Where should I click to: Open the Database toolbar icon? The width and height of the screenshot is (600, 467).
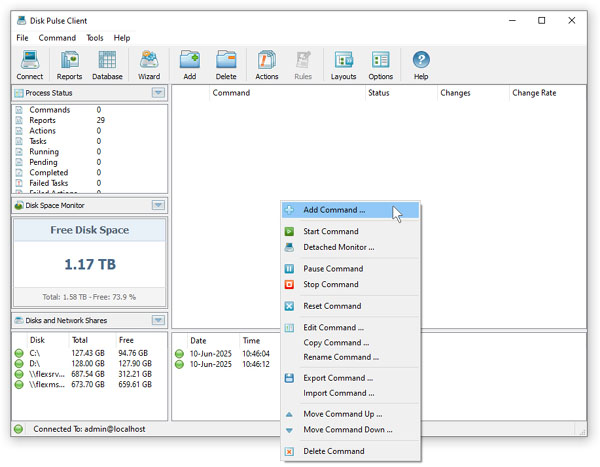click(107, 65)
